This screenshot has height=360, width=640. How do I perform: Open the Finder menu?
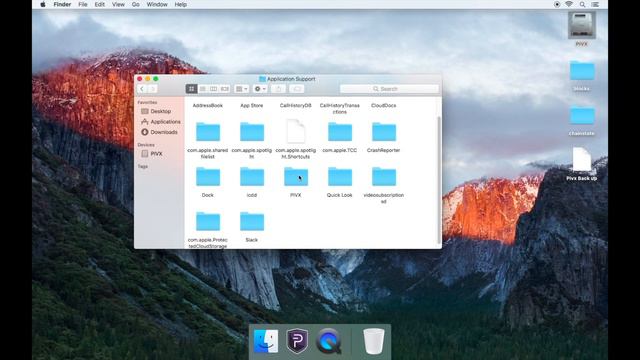coord(62,4)
